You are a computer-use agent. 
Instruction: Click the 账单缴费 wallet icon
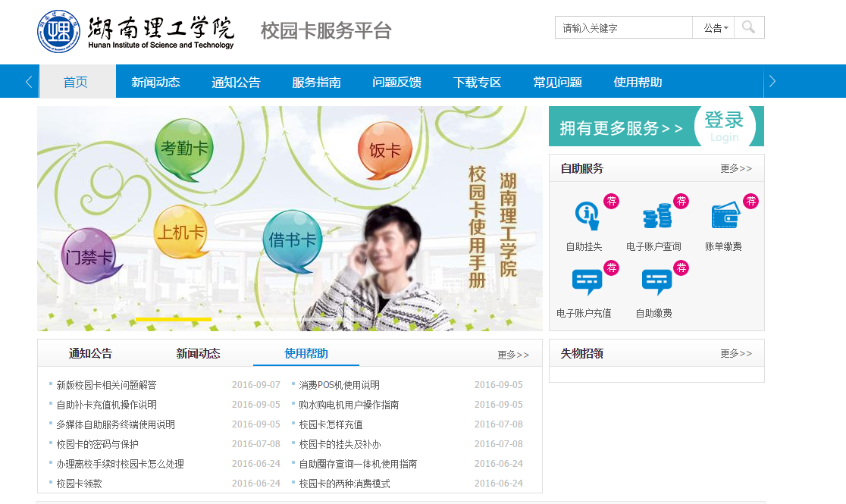[725, 217]
